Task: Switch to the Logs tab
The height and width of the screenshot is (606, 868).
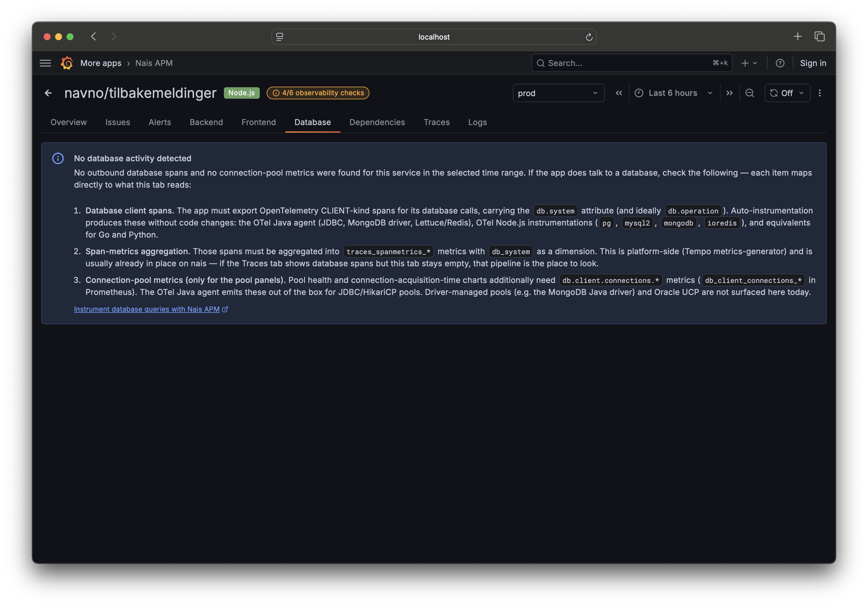Action: pyautogui.click(x=477, y=122)
